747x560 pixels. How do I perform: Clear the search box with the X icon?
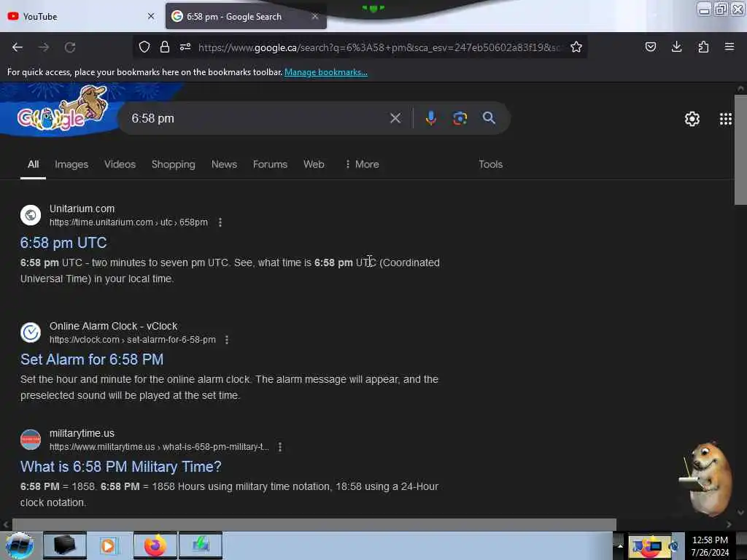[x=395, y=118]
